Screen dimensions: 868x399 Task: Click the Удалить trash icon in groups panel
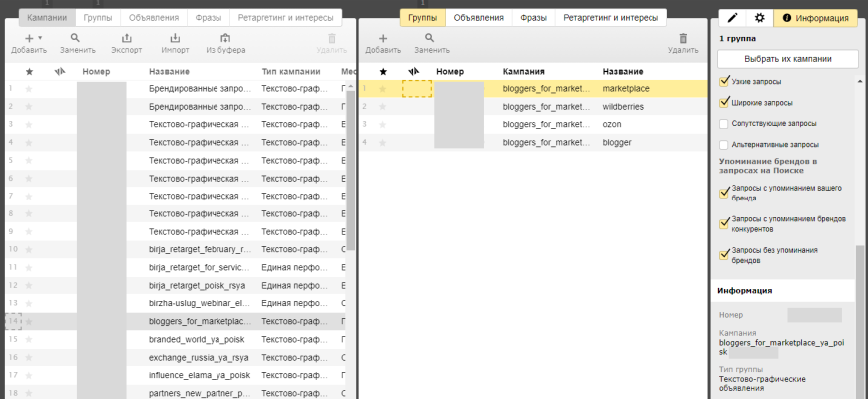683,38
